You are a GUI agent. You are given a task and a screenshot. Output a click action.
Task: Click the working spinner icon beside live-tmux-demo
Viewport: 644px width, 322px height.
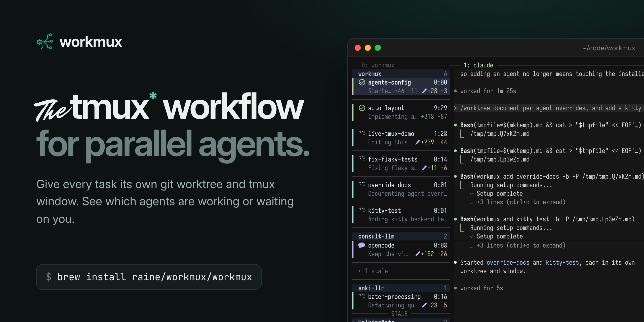[x=361, y=132]
